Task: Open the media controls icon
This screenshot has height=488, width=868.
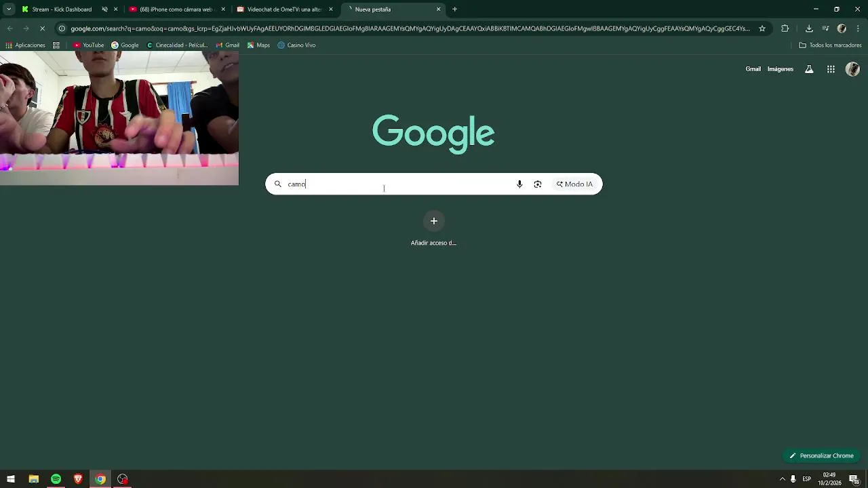Action: pos(825,28)
